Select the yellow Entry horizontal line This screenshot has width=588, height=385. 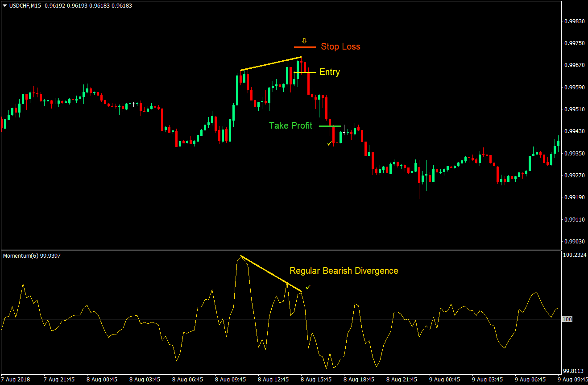[305, 72]
